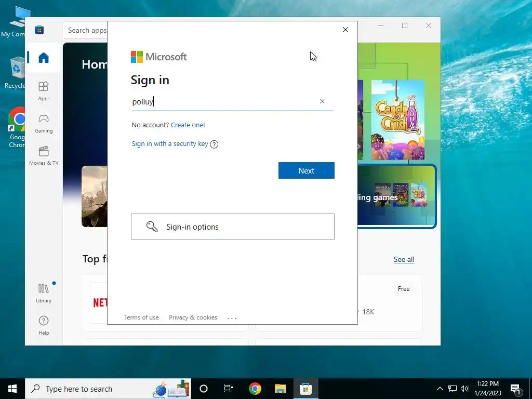Open the more options ellipsis in dialog footer

pyautogui.click(x=232, y=318)
